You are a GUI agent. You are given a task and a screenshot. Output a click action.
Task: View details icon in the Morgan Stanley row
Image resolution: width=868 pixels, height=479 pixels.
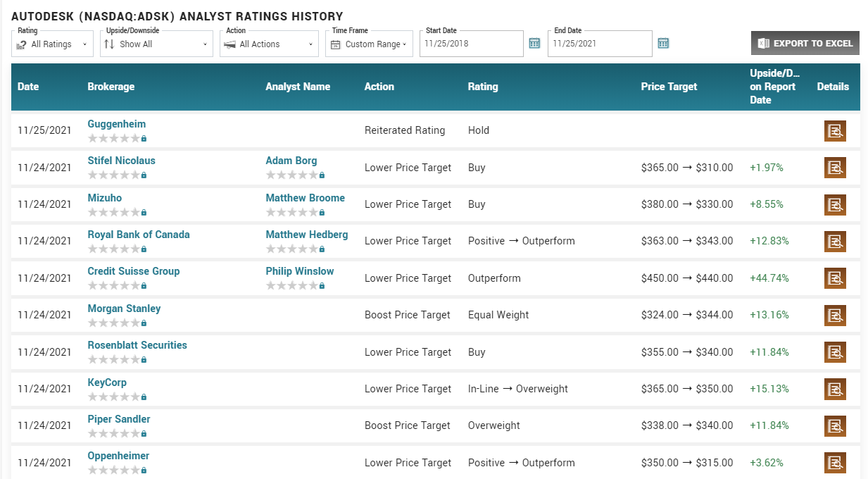835,316
